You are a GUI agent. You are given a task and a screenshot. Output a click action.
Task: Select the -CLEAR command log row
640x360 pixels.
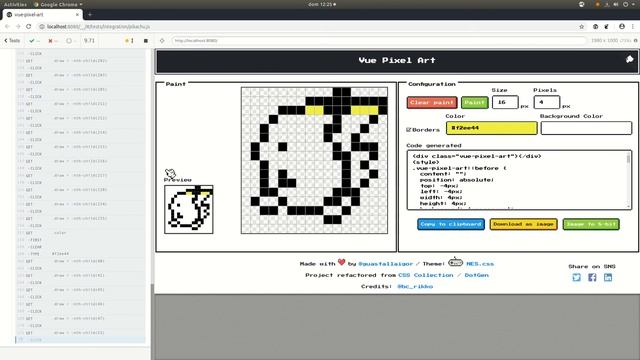pos(80,247)
